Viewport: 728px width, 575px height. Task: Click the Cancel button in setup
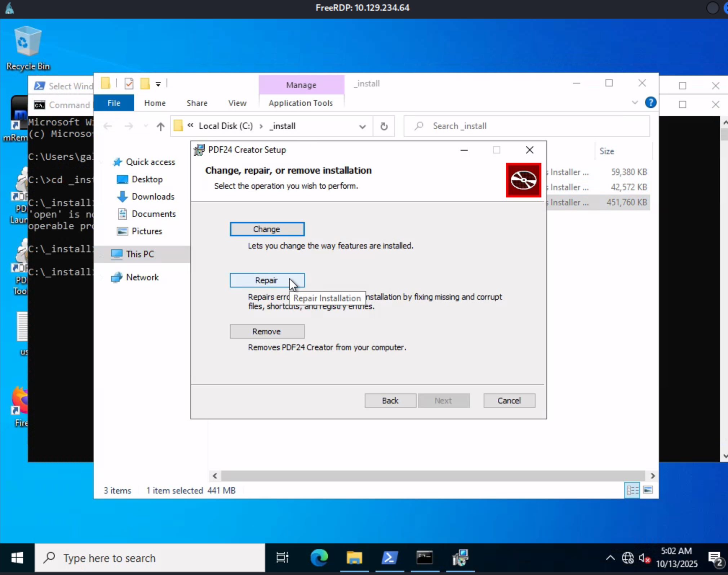click(509, 401)
